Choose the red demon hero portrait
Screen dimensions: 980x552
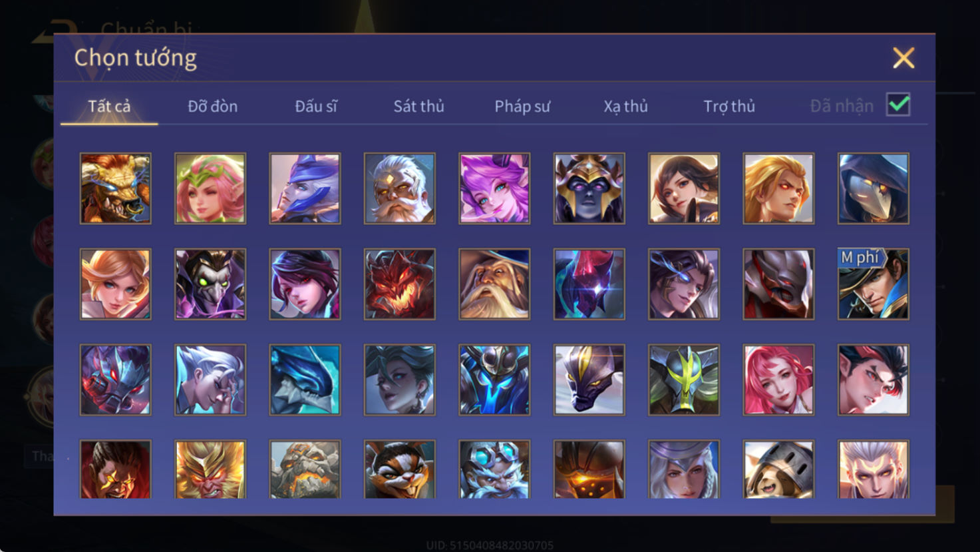[x=400, y=284]
